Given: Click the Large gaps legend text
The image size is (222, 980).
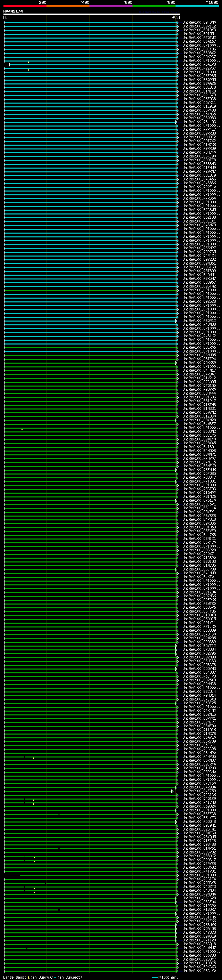Looking at the screenshot, I should pyautogui.click(x=43, y=977).
